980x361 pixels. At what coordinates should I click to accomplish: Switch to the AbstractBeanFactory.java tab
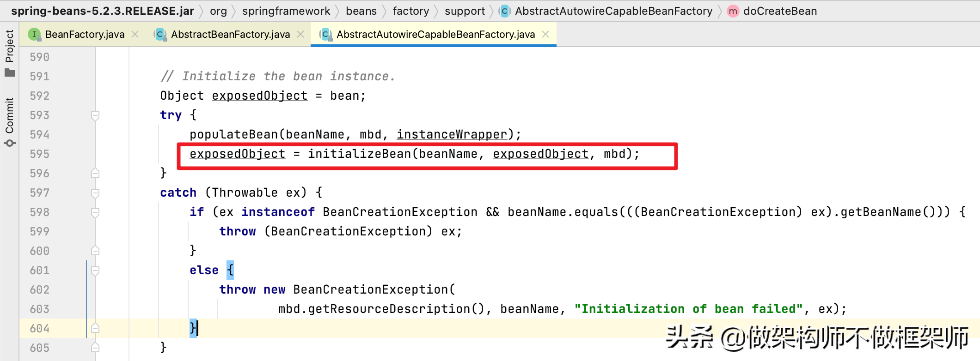tap(230, 35)
